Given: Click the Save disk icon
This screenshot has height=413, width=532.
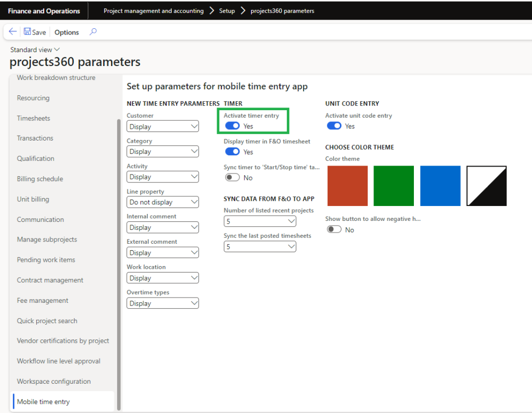Looking at the screenshot, I should click(x=28, y=32).
